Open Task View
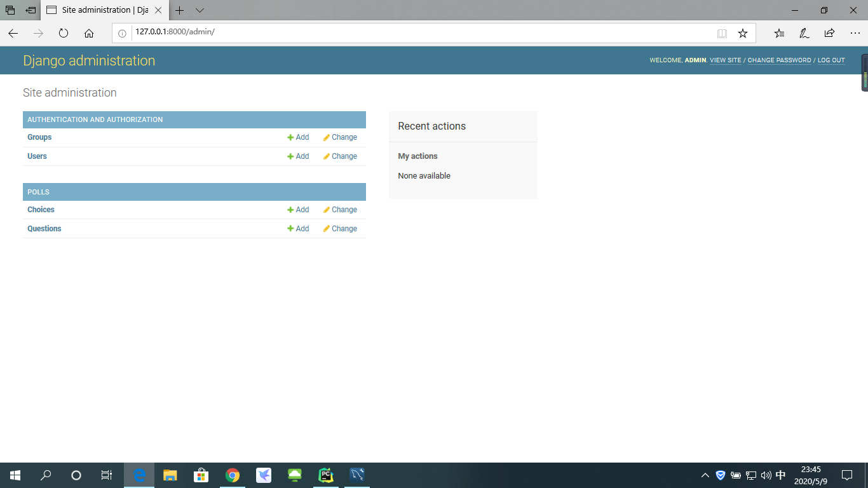The height and width of the screenshot is (488, 868). 107,475
